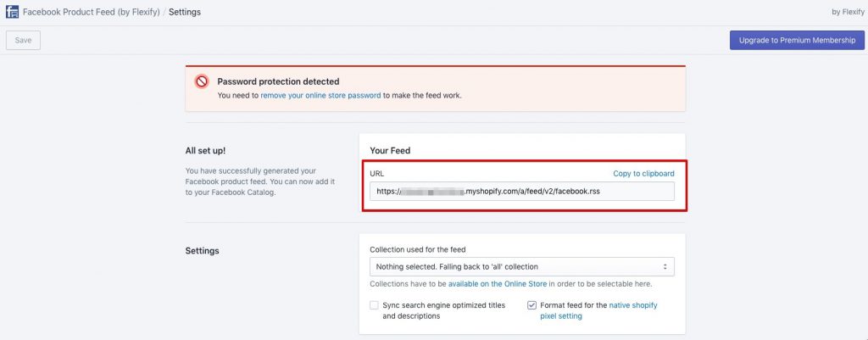The height and width of the screenshot is (340, 868).
Task: Click inside the feed URL field
Action: click(x=521, y=192)
